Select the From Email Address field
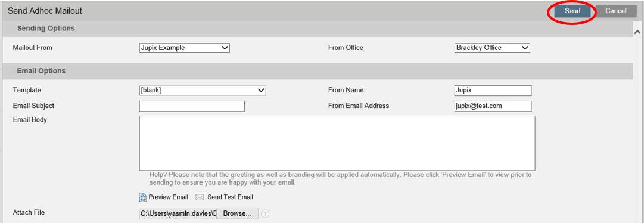This screenshot has height=223, width=644. click(x=493, y=106)
